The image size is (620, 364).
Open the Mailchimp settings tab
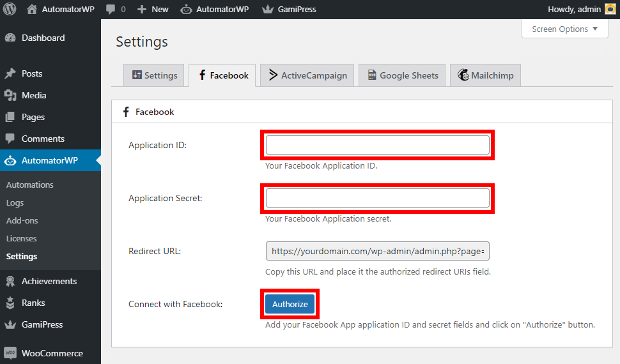(x=486, y=75)
